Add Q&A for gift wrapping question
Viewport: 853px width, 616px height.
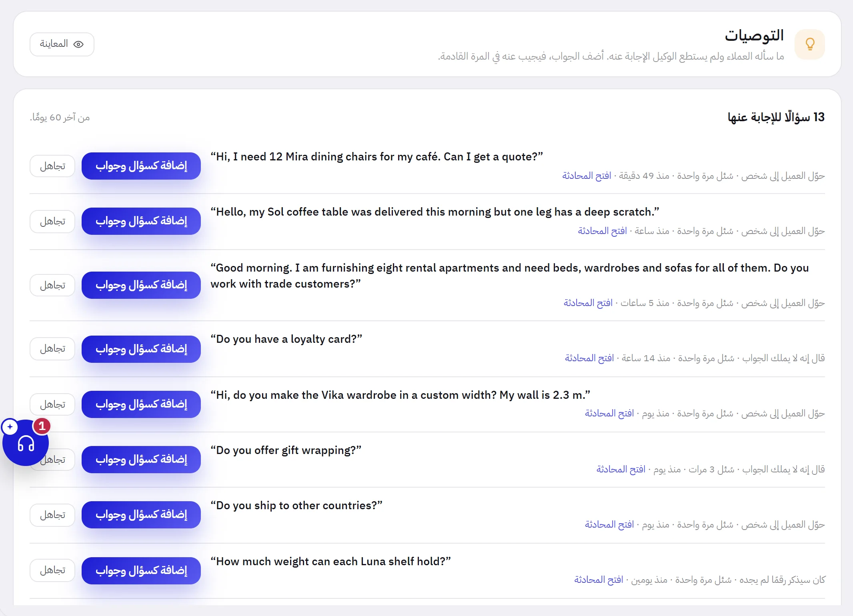click(x=141, y=460)
